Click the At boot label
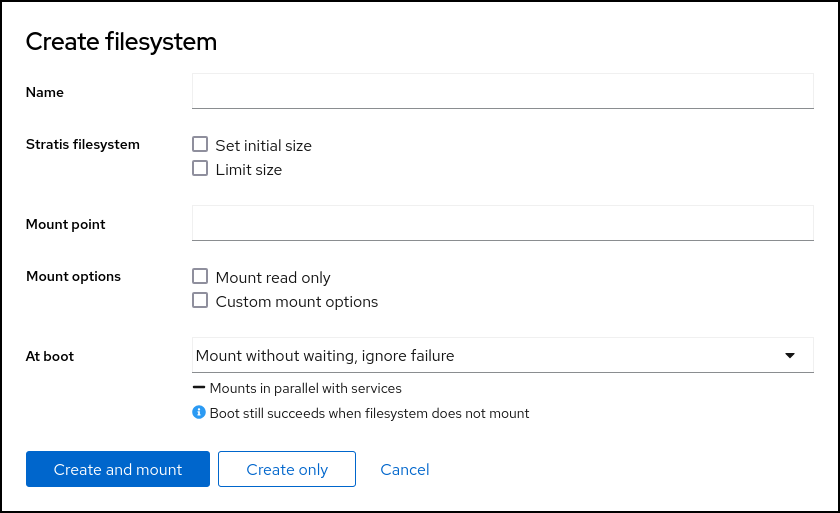 coord(50,356)
